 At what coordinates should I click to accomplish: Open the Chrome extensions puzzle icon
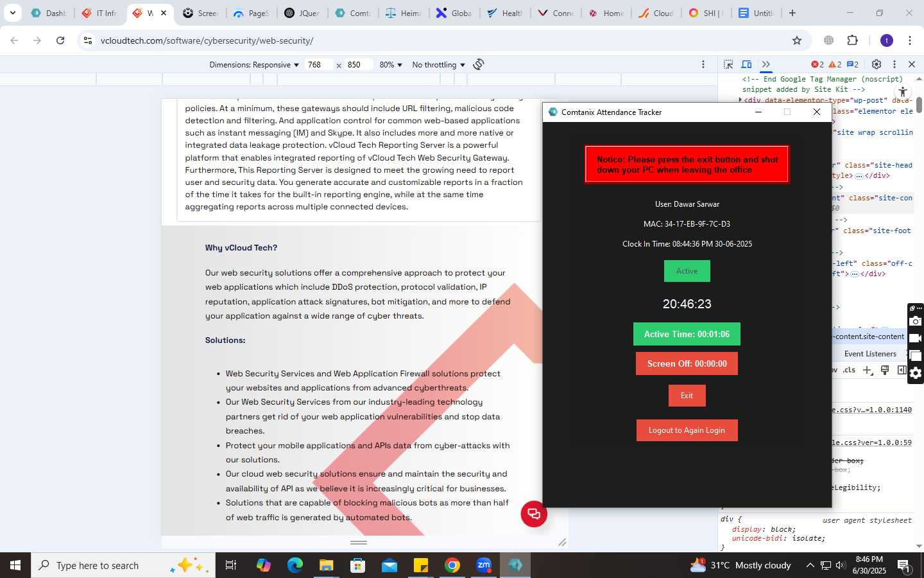(852, 40)
